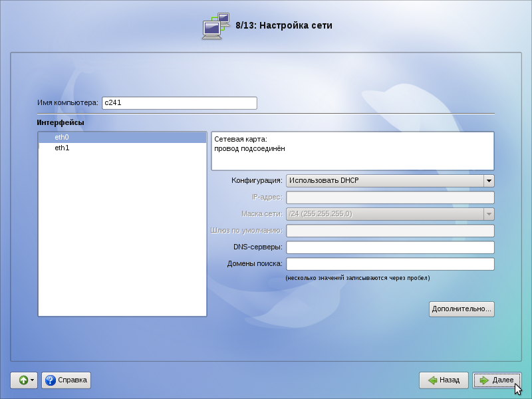Viewport: 532px width, 399px height.
Task: Expand the Конфигурация dropdown showing Использовать DHCP
Action: click(x=390, y=180)
